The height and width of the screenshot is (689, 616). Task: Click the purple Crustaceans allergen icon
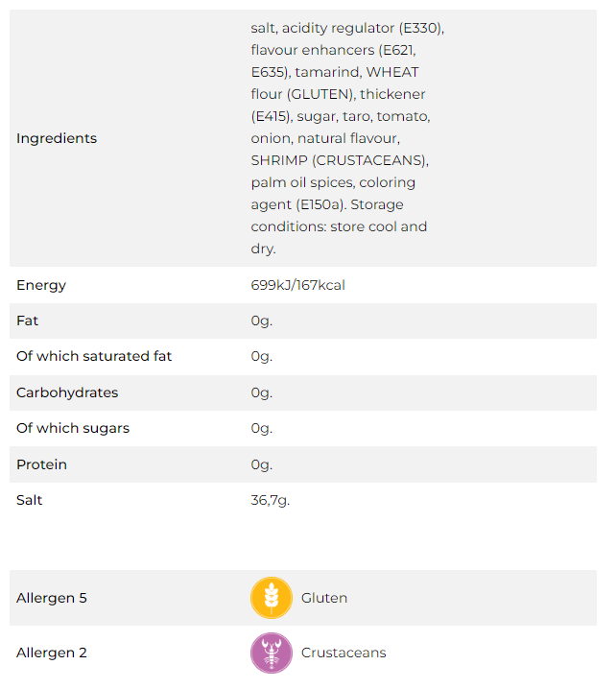(x=271, y=653)
